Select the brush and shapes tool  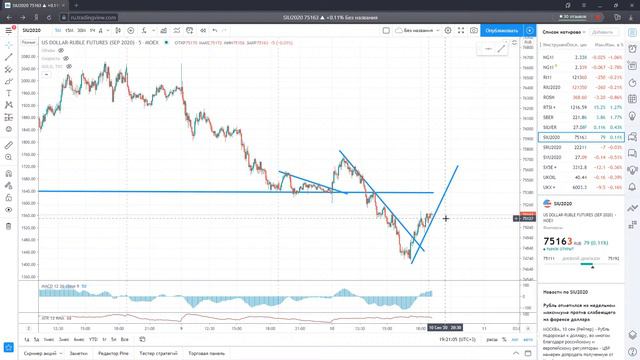[x=9, y=81]
